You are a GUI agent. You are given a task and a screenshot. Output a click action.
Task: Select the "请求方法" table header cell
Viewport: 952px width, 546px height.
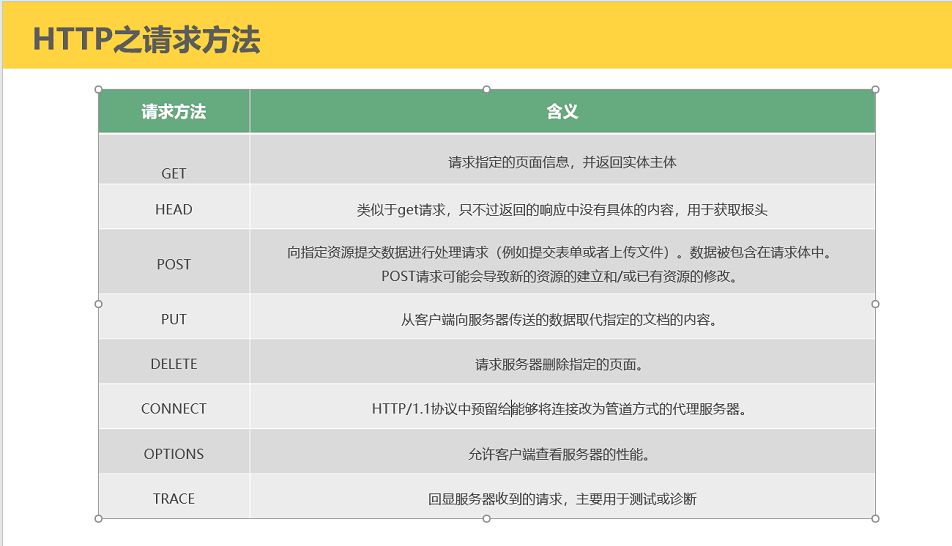click(174, 112)
